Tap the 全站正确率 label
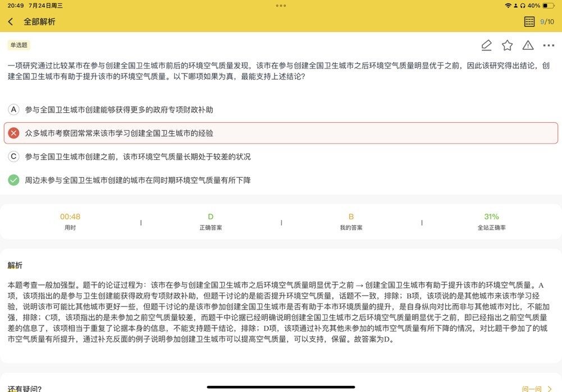The height and width of the screenshot is (392, 562). [x=491, y=228]
